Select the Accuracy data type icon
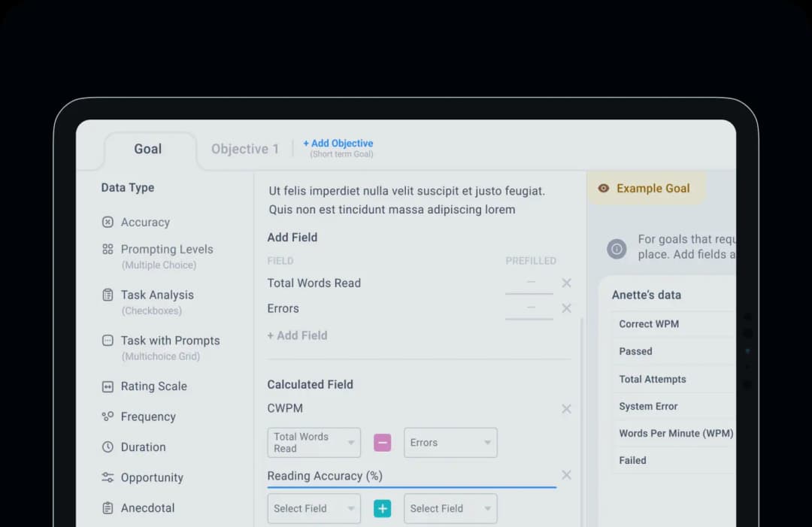Image resolution: width=812 pixels, height=527 pixels. [x=108, y=222]
